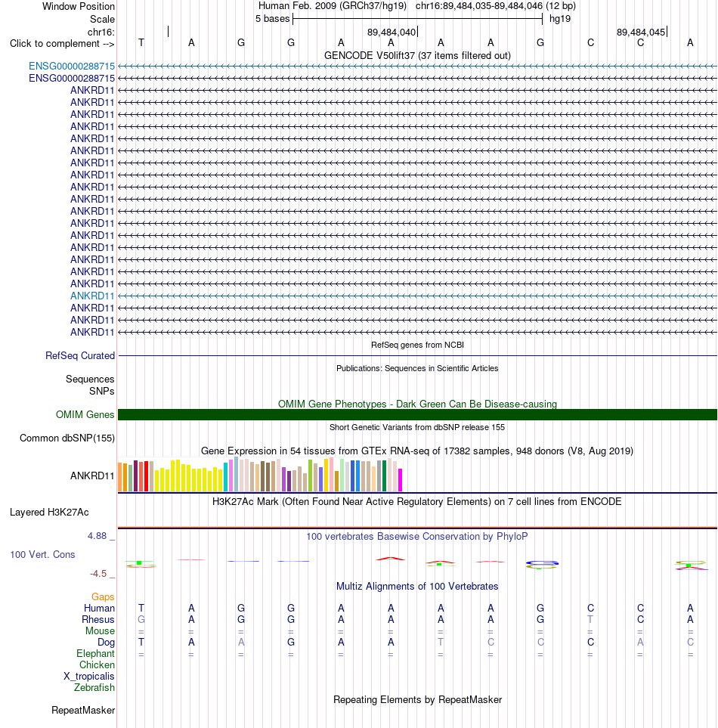Open the Multiz Alignments of 100 Vertebrates title
Screen dimensions: 718x728
(x=416, y=587)
